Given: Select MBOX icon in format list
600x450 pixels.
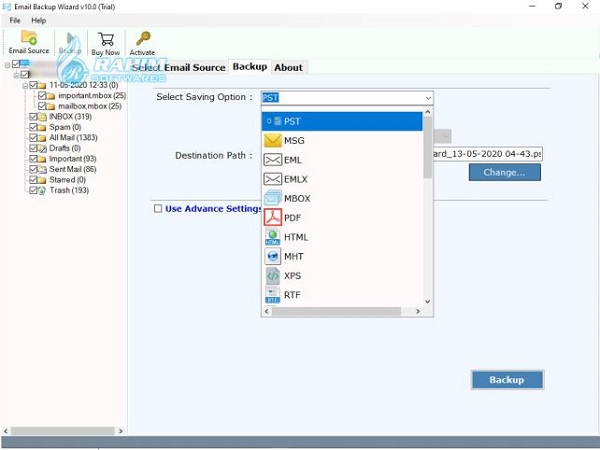Looking at the screenshot, I should [272, 198].
